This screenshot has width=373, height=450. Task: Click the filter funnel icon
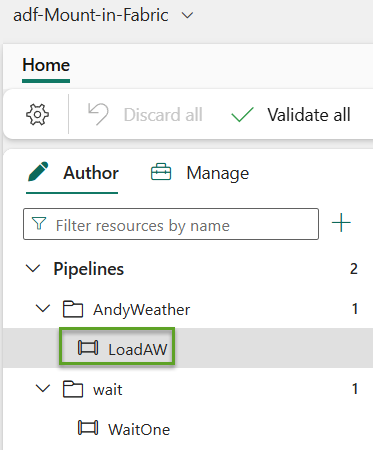[39, 224]
